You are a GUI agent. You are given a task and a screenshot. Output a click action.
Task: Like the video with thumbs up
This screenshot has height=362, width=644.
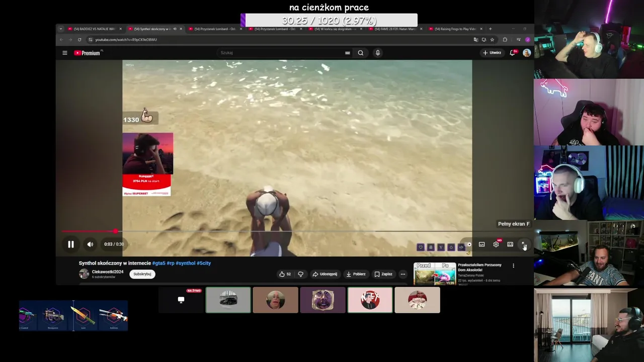[x=285, y=274]
